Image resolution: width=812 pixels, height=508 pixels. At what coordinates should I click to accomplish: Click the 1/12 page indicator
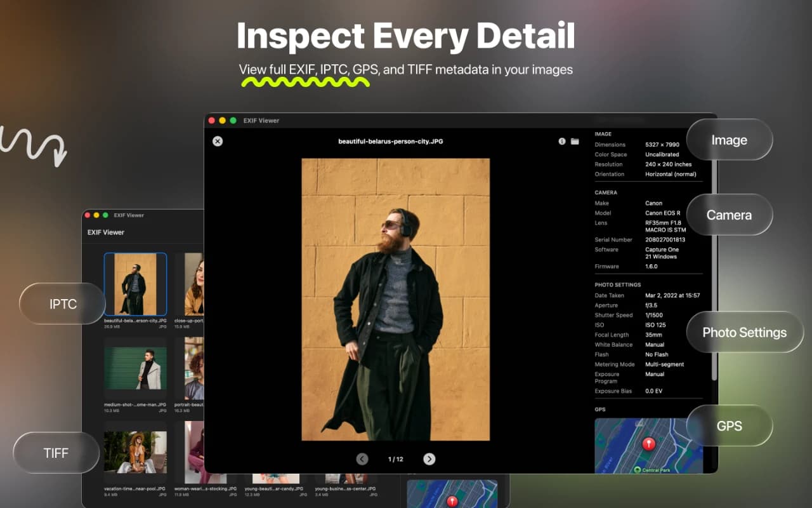(x=396, y=458)
